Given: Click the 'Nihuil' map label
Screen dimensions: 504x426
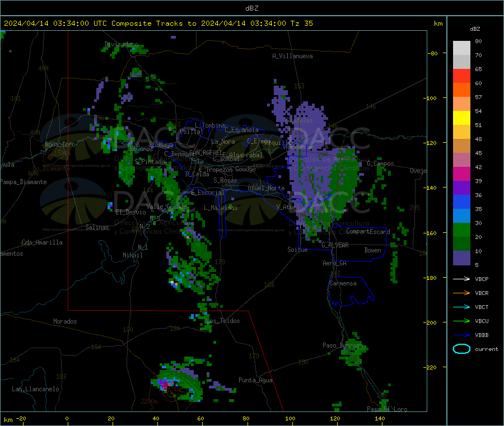Looking at the screenshot, I should click(x=132, y=255).
